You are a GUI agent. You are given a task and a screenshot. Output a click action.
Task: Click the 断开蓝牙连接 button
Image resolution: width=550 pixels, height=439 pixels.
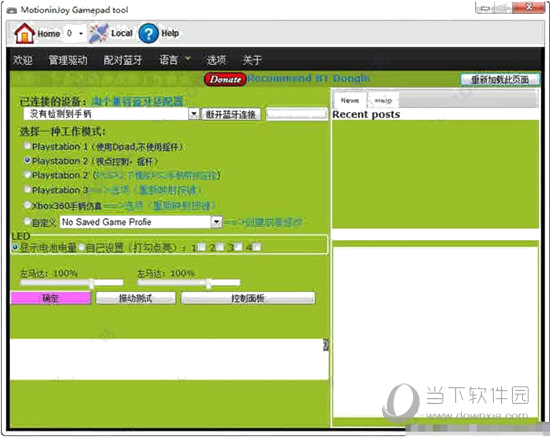click(231, 114)
